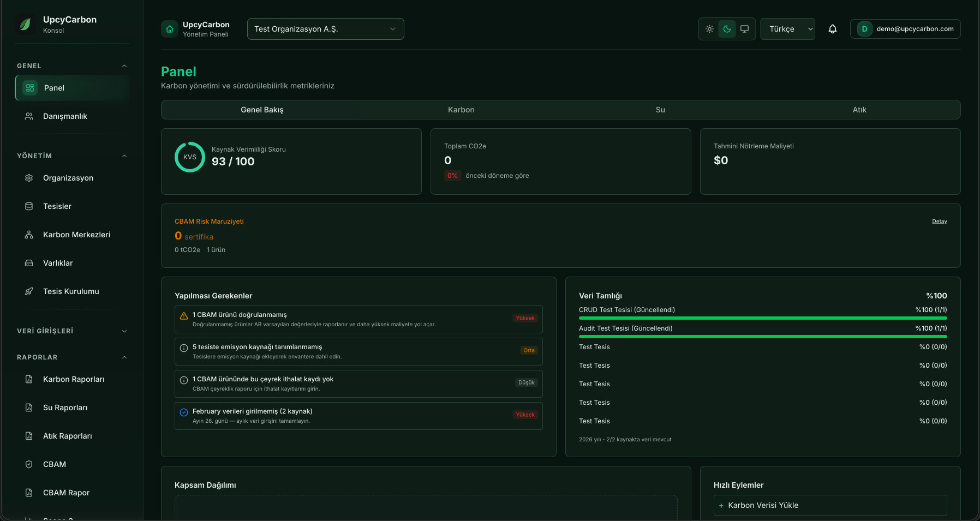The height and width of the screenshot is (521, 980).
Task: Click the CBAM Rapor document icon
Action: click(29, 493)
